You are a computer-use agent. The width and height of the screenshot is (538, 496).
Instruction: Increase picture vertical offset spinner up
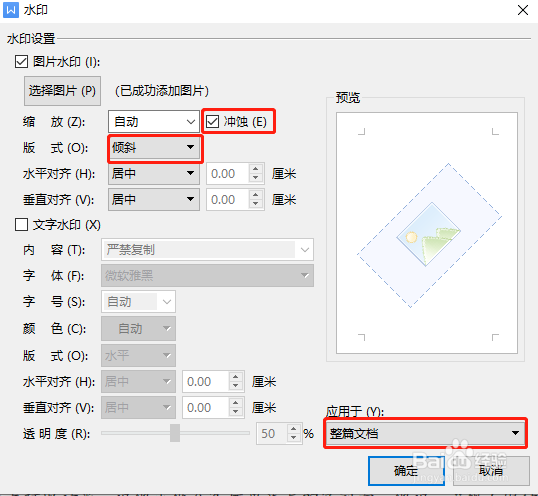click(x=256, y=195)
